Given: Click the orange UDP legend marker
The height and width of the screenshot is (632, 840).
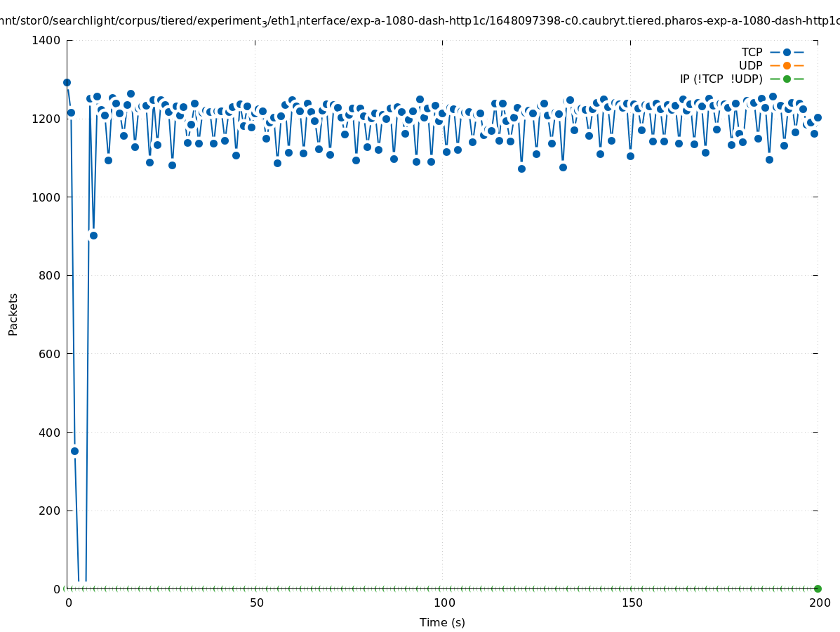Looking at the screenshot, I should pyautogui.click(x=787, y=65).
